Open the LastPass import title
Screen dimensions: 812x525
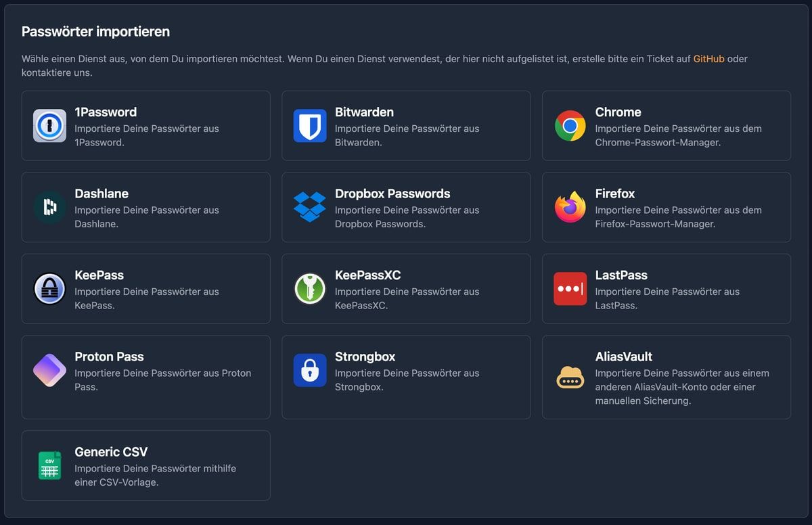coord(621,275)
